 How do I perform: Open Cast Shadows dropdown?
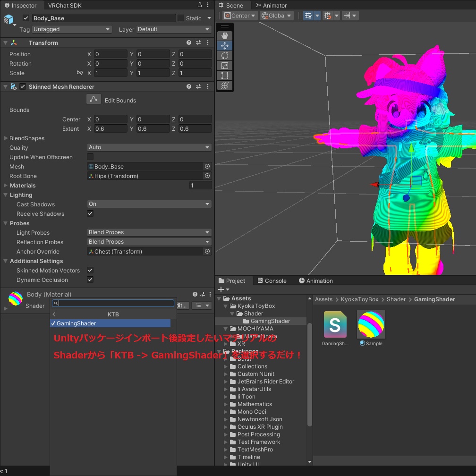coord(149,204)
